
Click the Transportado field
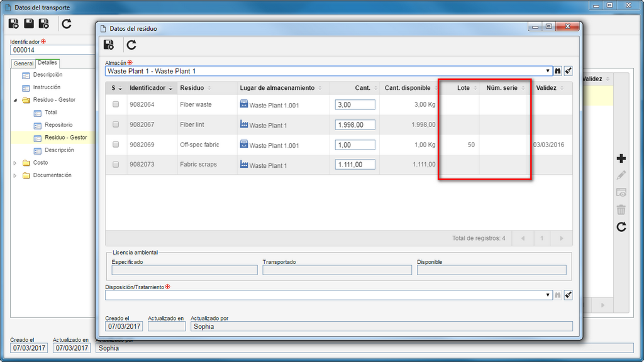[337, 270]
